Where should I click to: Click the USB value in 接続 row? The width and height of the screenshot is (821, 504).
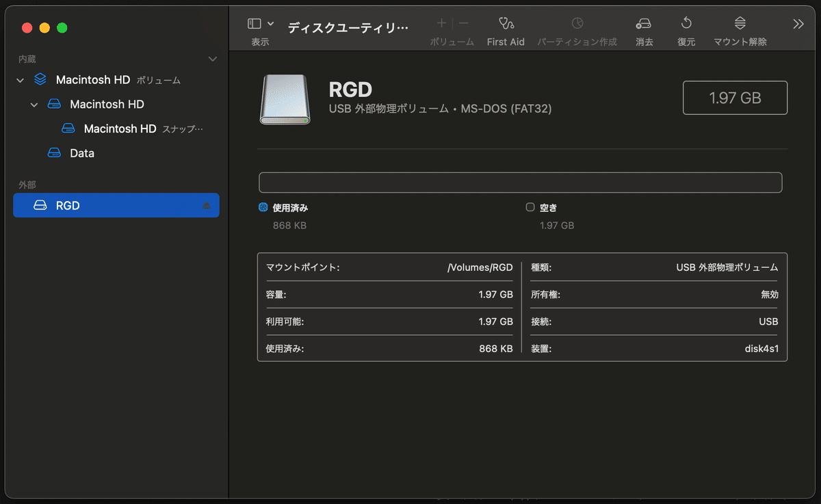pos(768,322)
